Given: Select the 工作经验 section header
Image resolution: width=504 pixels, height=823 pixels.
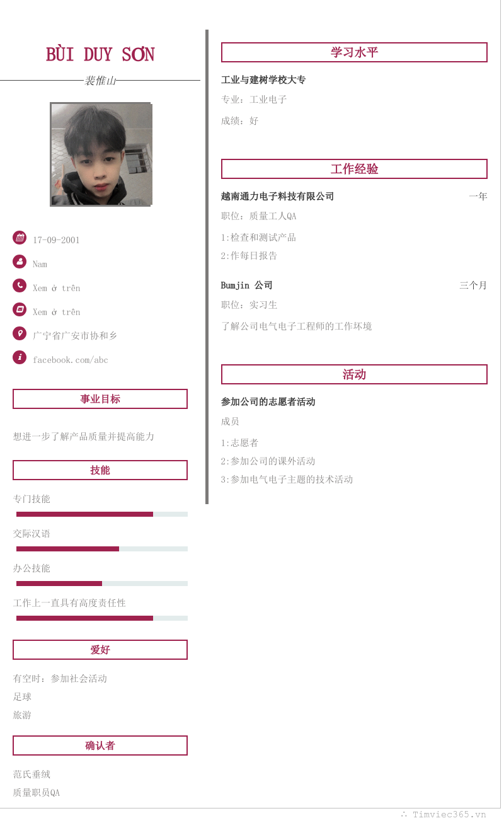Looking at the screenshot, I should (x=354, y=169).
